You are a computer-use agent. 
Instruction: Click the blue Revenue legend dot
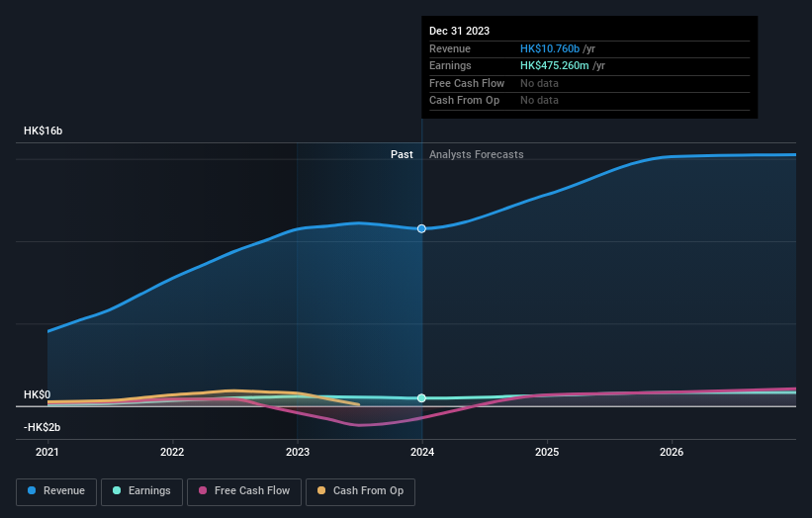click(x=32, y=490)
